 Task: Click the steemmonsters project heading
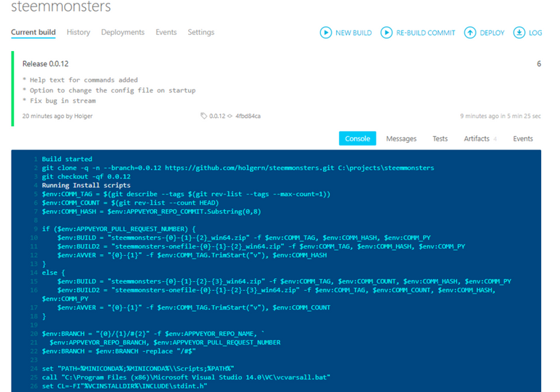pyautogui.click(x=61, y=8)
